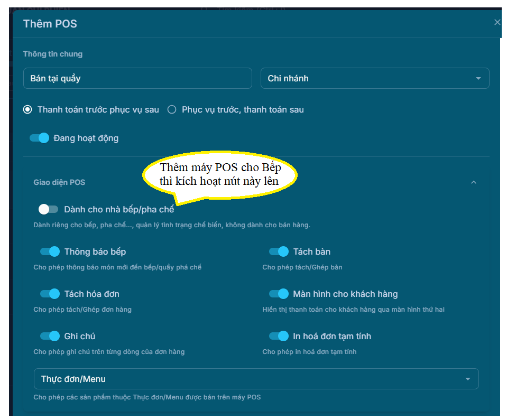Turn off the Tách bàn toggle
This screenshot has height=420, width=507.
pos(279,251)
